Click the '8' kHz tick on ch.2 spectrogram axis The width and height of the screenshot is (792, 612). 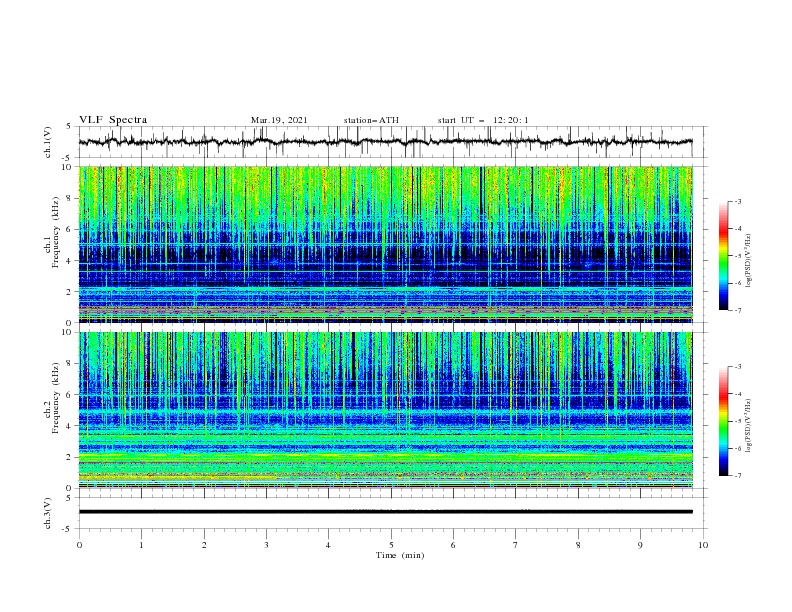[71, 364]
